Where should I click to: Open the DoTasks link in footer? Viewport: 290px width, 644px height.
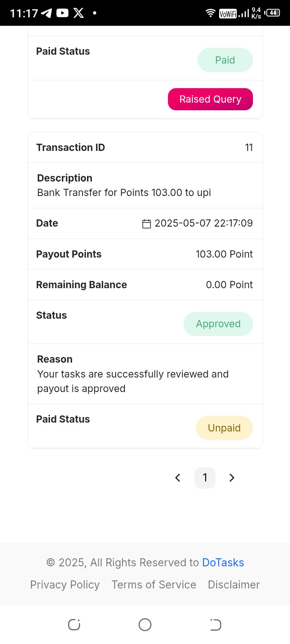223,562
